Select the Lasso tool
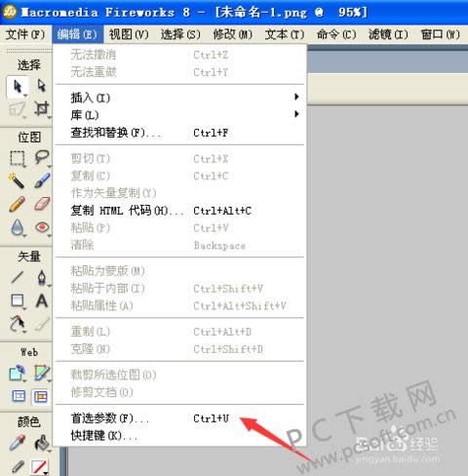The image size is (468, 476). coord(42,157)
